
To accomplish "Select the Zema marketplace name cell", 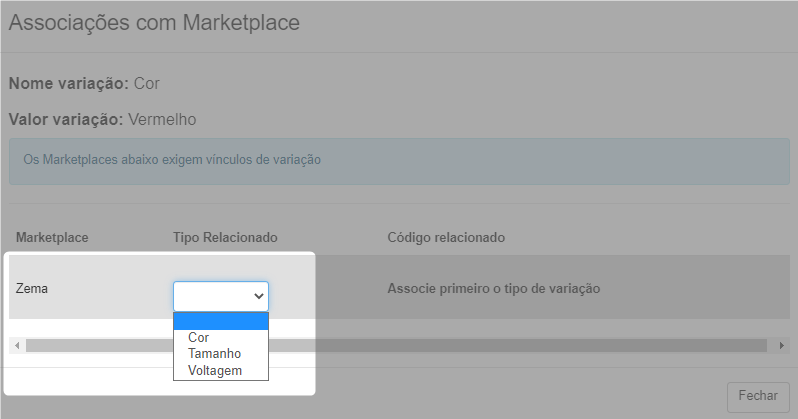I will coord(32,288).
